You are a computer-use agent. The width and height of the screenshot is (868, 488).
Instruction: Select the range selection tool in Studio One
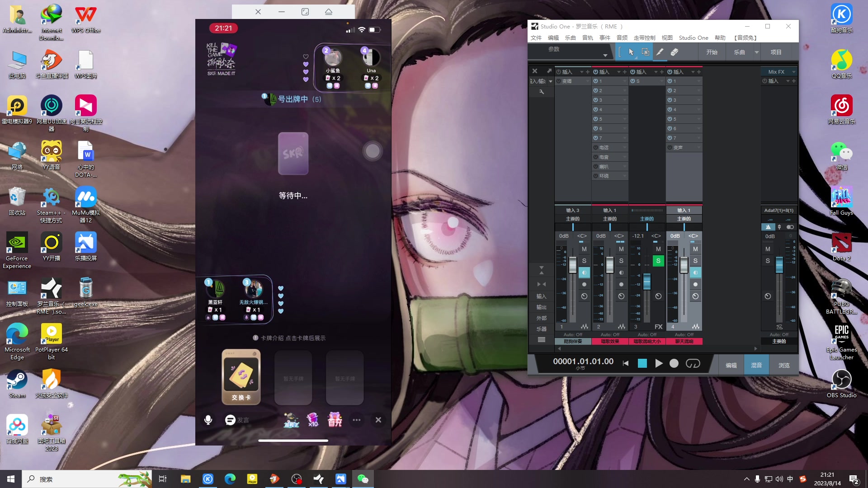(x=646, y=52)
